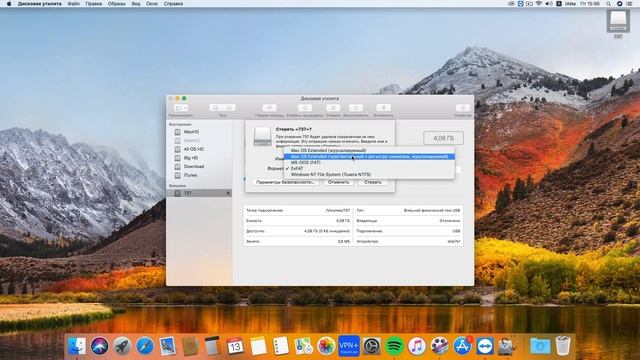Open Spotify from the Dock

pos(394,346)
